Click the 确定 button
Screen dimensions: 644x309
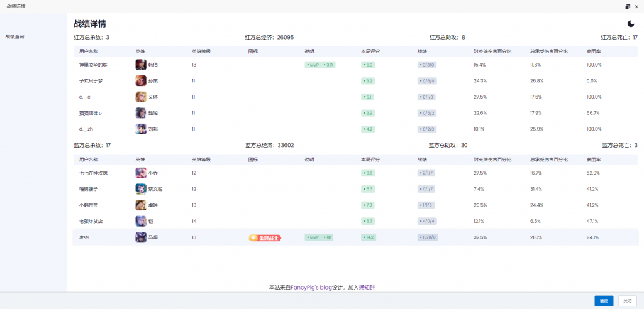pos(604,301)
